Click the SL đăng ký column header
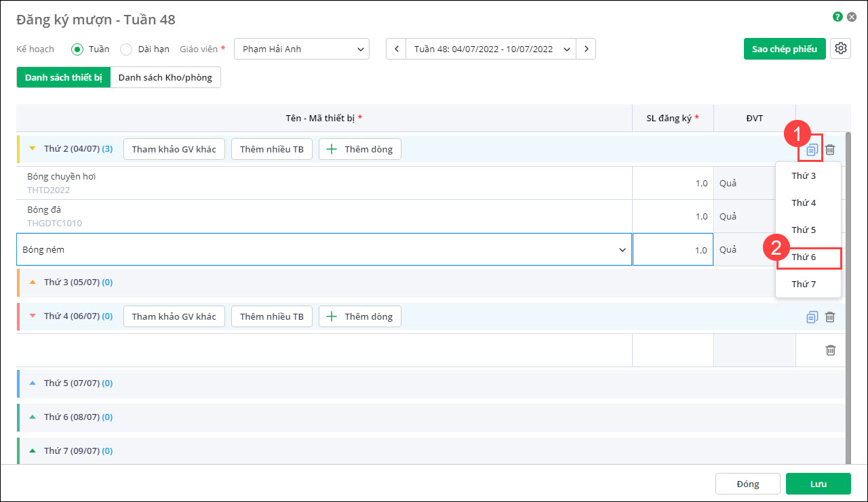The width and height of the screenshot is (868, 502). click(673, 119)
